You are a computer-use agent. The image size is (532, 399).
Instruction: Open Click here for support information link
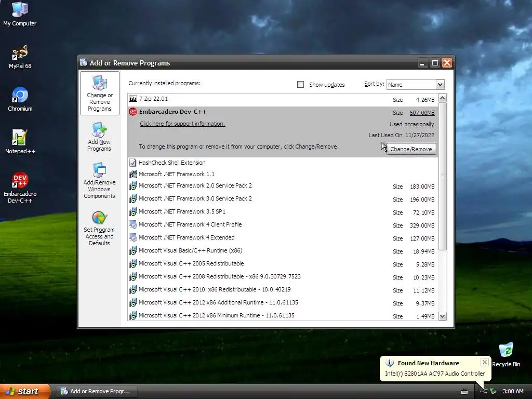point(182,124)
